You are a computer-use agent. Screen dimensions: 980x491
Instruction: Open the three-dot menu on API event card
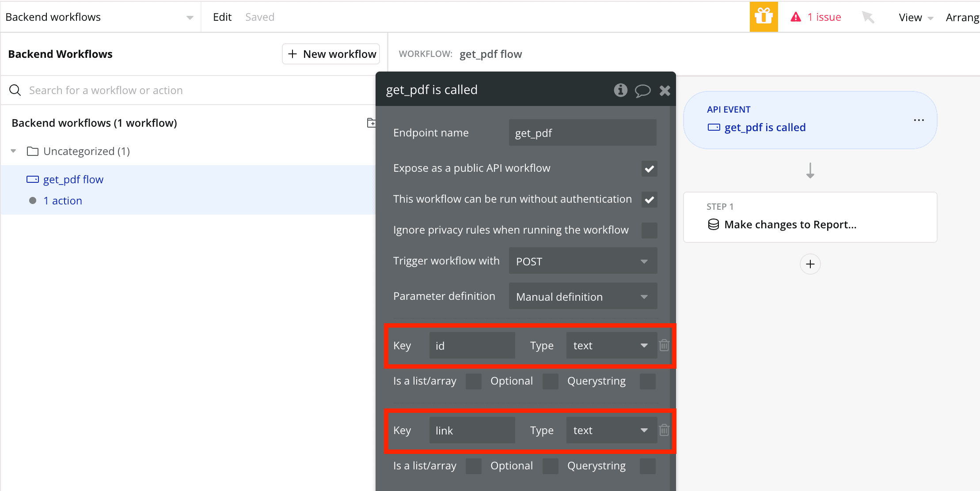pyautogui.click(x=919, y=120)
